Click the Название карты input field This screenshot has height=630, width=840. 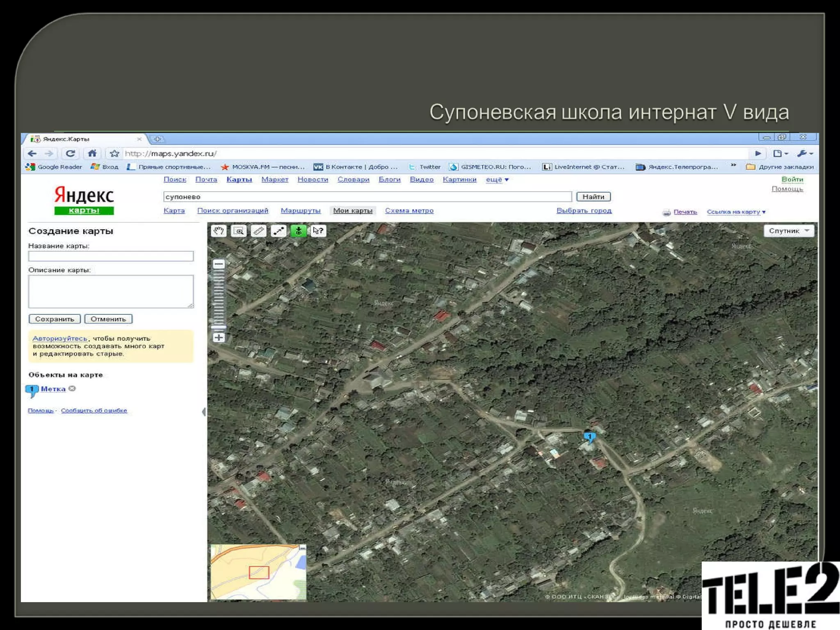point(111,256)
